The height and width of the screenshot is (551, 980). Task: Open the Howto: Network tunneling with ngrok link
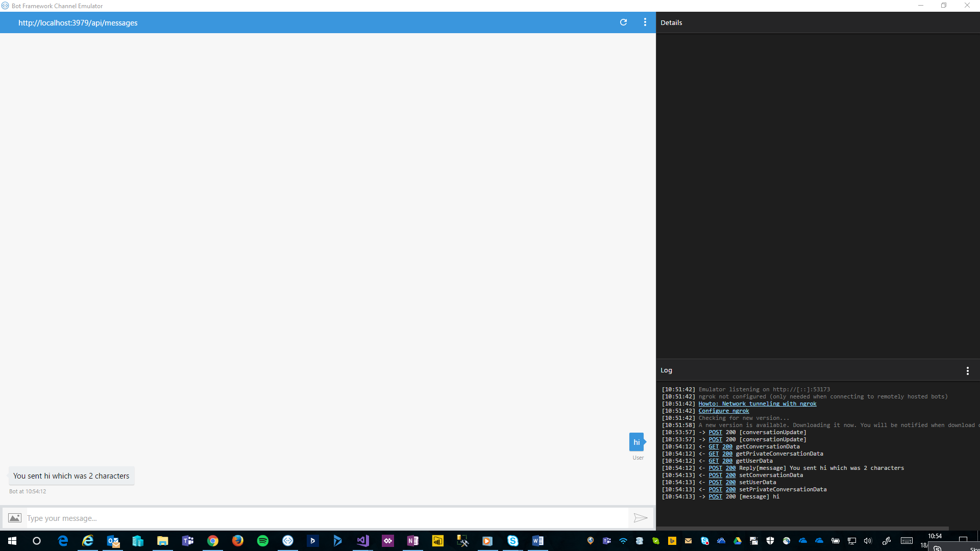pos(757,404)
